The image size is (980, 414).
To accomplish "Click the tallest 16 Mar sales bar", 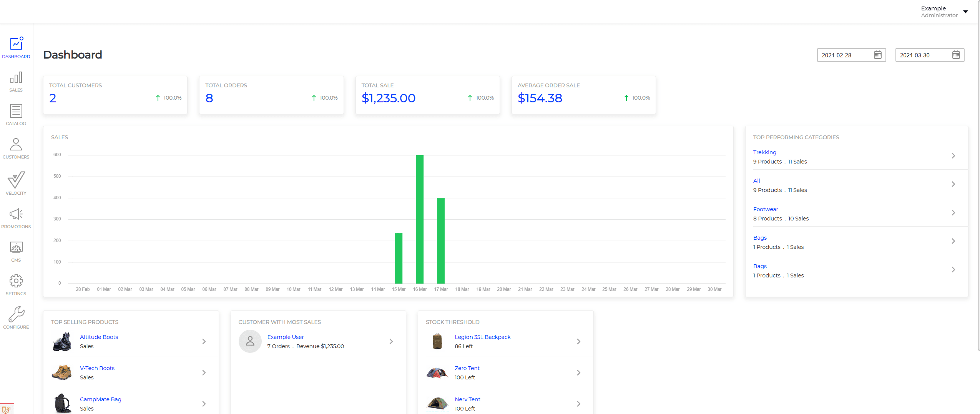I will 419,219.
